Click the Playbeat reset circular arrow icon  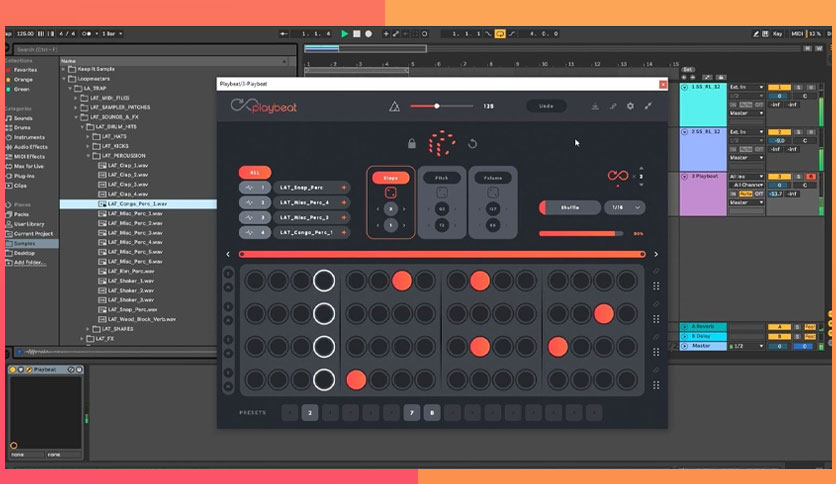coord(472,143)
